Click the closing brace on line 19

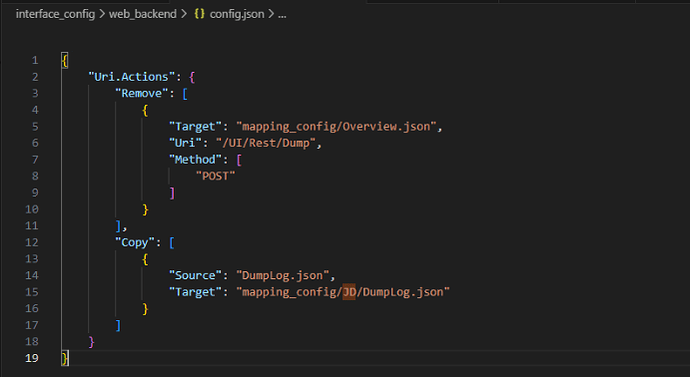coord(65,358)
